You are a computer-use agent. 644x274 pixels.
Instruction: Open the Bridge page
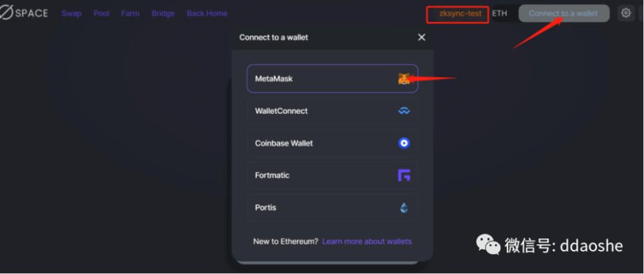(x=163, y=13)
